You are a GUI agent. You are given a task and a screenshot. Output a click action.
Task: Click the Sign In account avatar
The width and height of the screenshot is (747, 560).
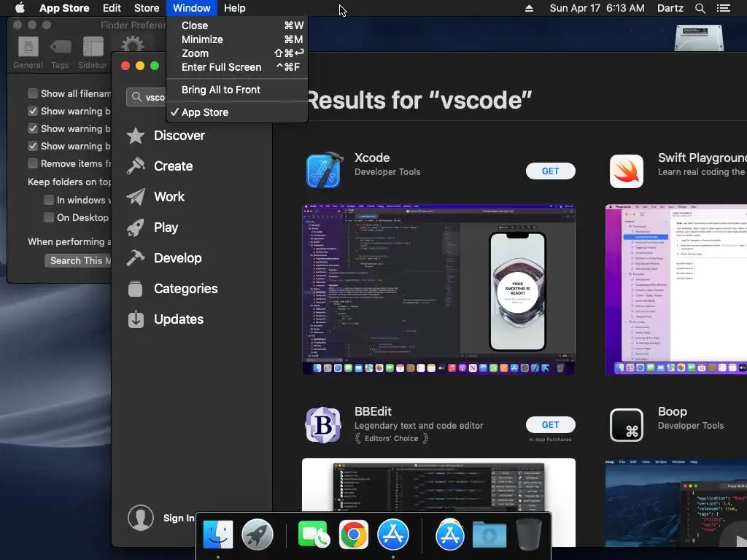click(141, 518)
